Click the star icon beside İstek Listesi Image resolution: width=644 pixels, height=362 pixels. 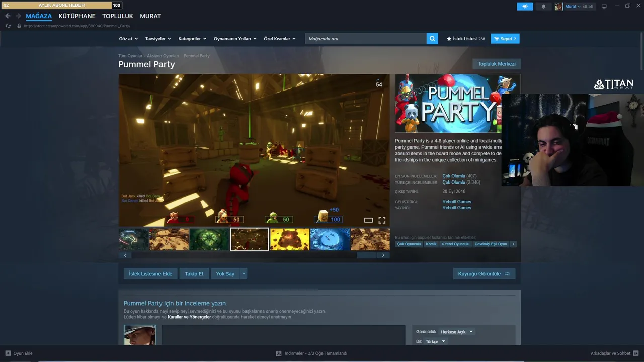[449, 39]
